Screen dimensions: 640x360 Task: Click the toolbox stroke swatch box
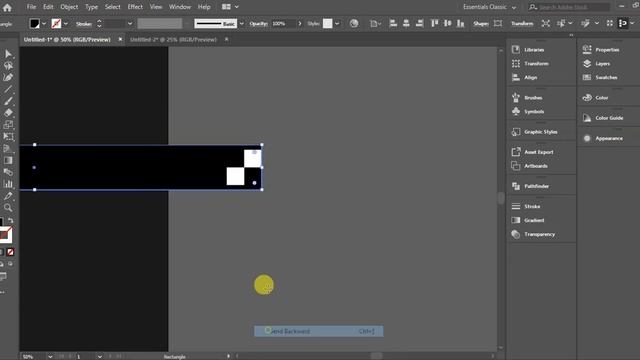click(5, 235)
